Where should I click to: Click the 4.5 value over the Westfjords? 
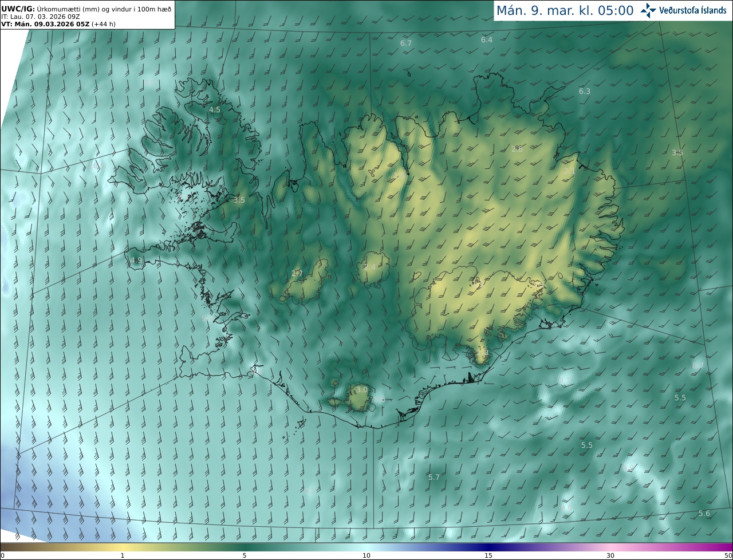click(215, 109)
